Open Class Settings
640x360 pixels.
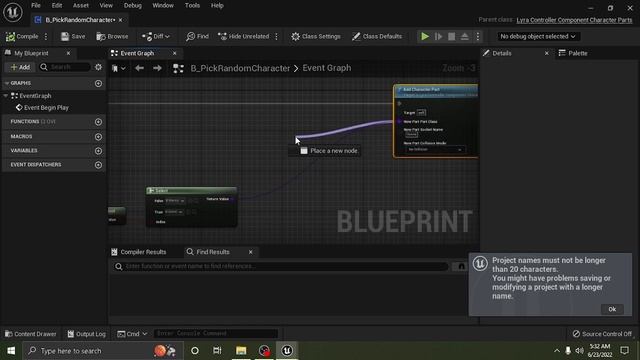coord(316,36)
